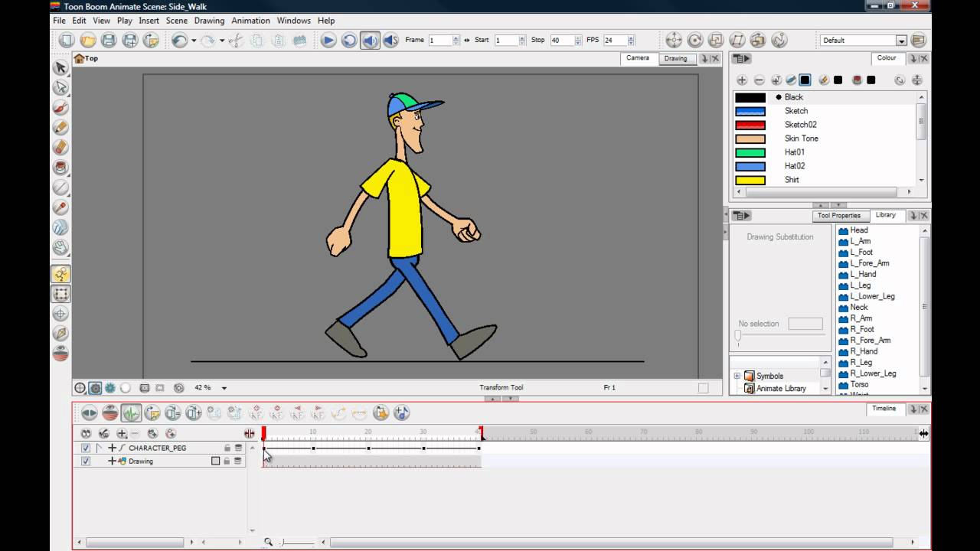
Task: Click the yellow Shirt colour swatch
Action: coord(750,180)
